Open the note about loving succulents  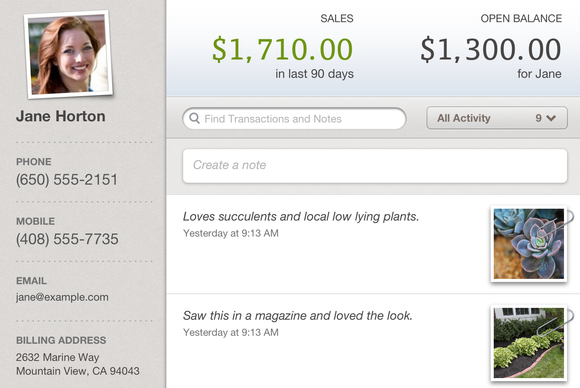(301, 217)
